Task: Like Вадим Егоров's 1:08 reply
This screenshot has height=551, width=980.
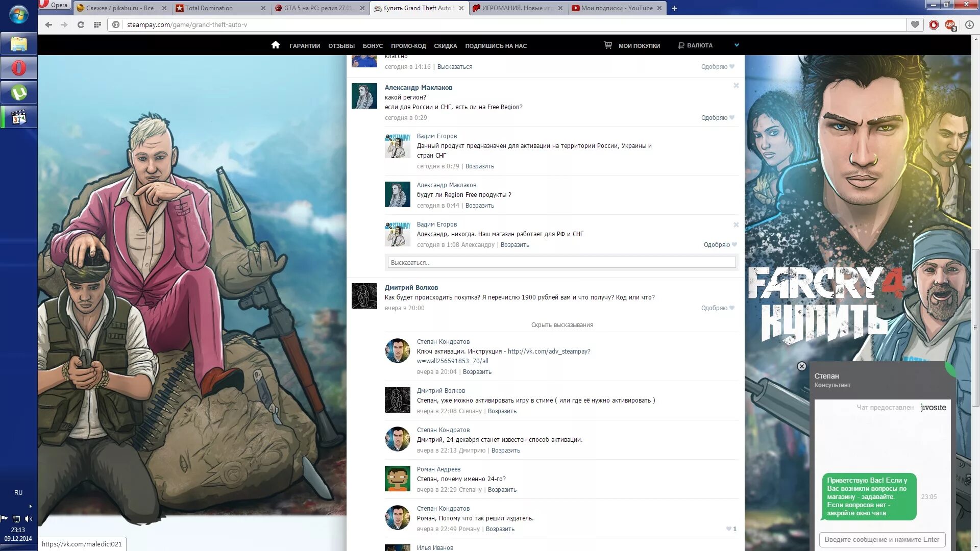Action: (720, 245)
